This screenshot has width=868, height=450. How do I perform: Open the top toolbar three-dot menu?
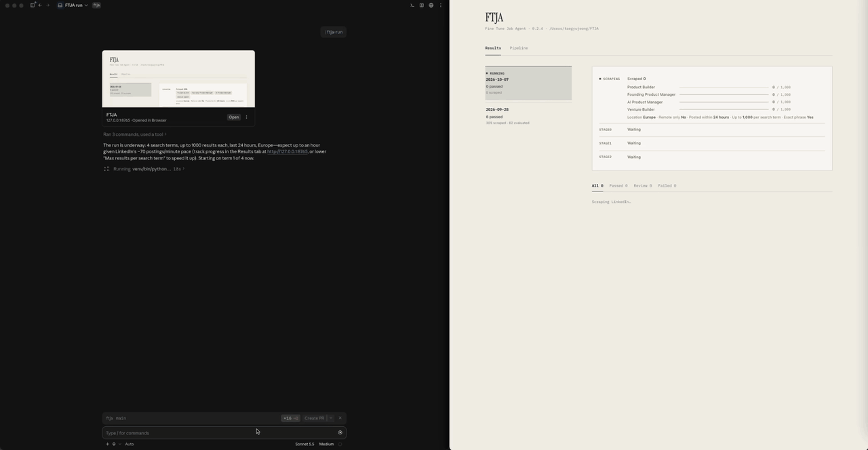(441, 5)
